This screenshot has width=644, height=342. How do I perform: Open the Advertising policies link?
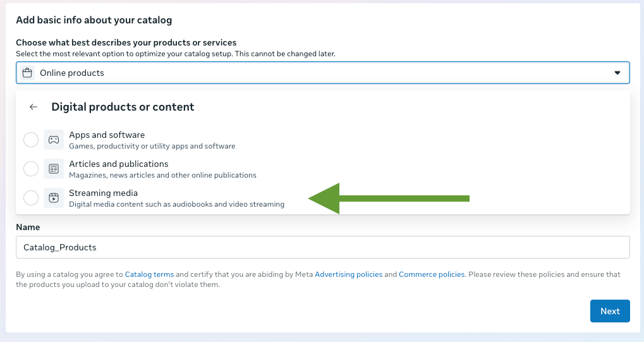tap(348, 274)
